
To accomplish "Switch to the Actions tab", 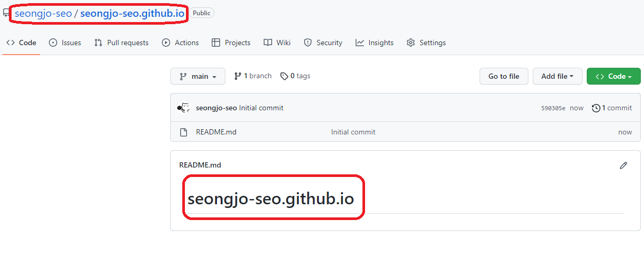I will (180, 43).
